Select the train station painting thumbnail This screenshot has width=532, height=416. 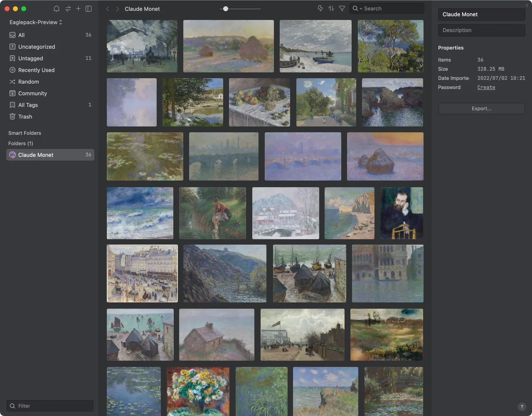(142, 46)
